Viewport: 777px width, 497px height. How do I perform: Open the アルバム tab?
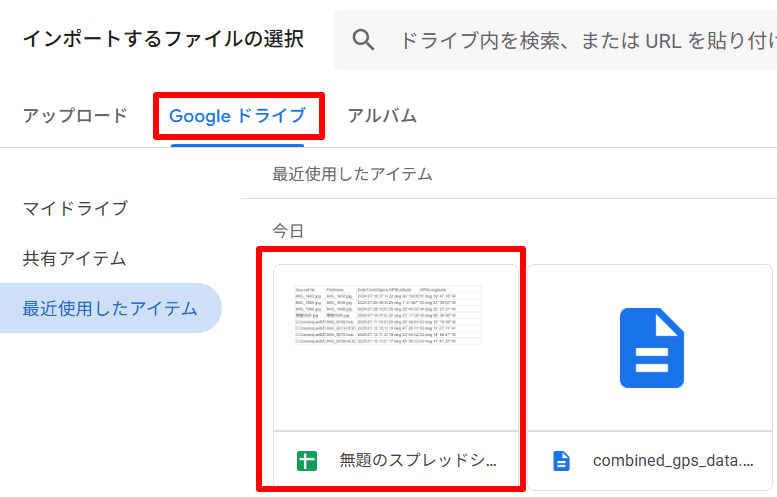[382, 115]
